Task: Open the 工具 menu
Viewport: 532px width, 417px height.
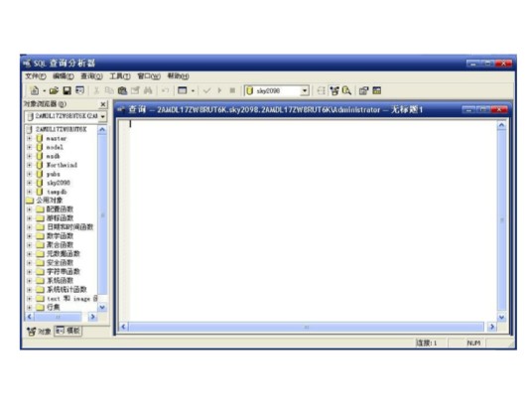Action: coord(120,76)
